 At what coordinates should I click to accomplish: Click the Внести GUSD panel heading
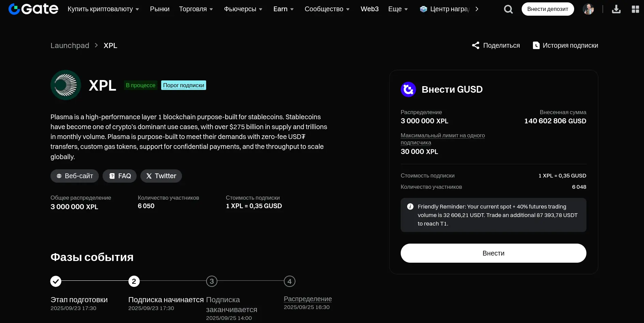coord(452,89)
